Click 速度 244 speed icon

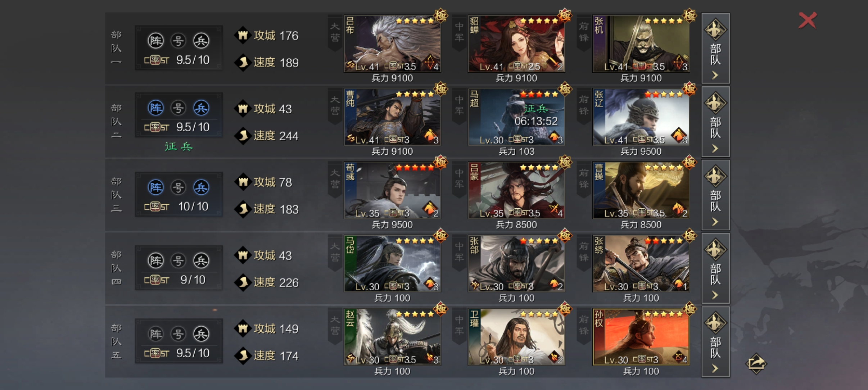click(243, 136)
